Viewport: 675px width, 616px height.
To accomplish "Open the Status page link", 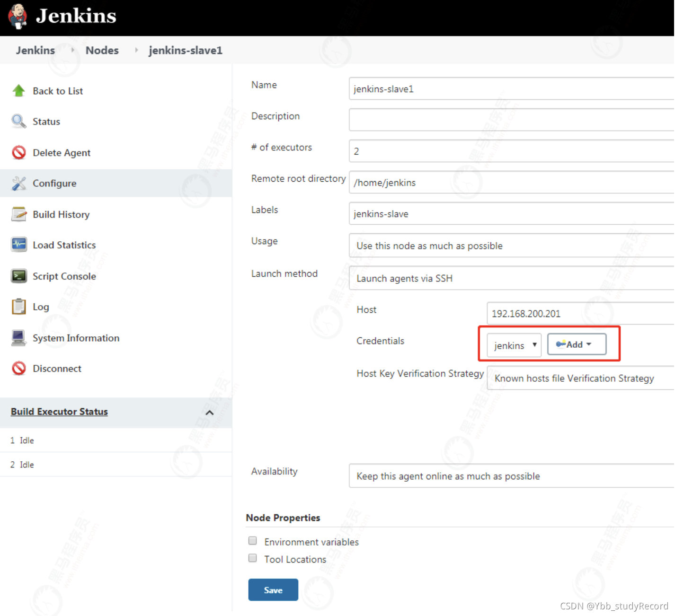I will [x=46, y=122].
